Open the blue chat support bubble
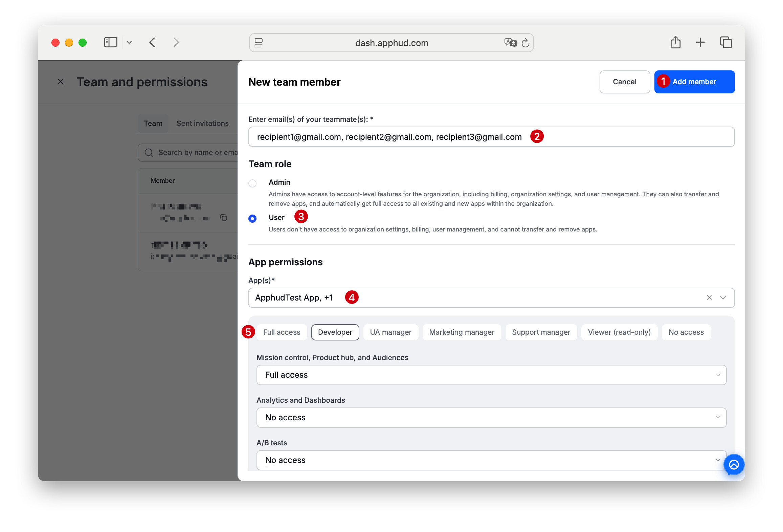783x532 pixels. (734, 465)
